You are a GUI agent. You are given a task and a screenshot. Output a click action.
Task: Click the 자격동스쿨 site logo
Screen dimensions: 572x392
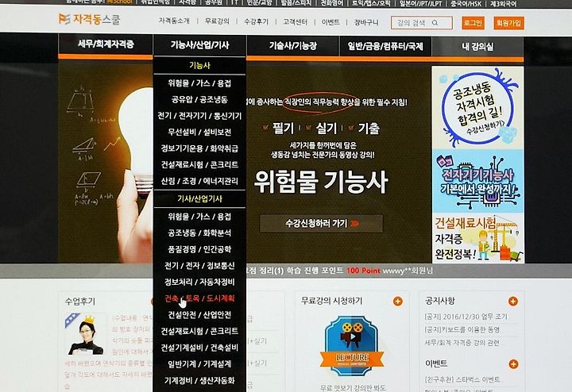point(89,19)
